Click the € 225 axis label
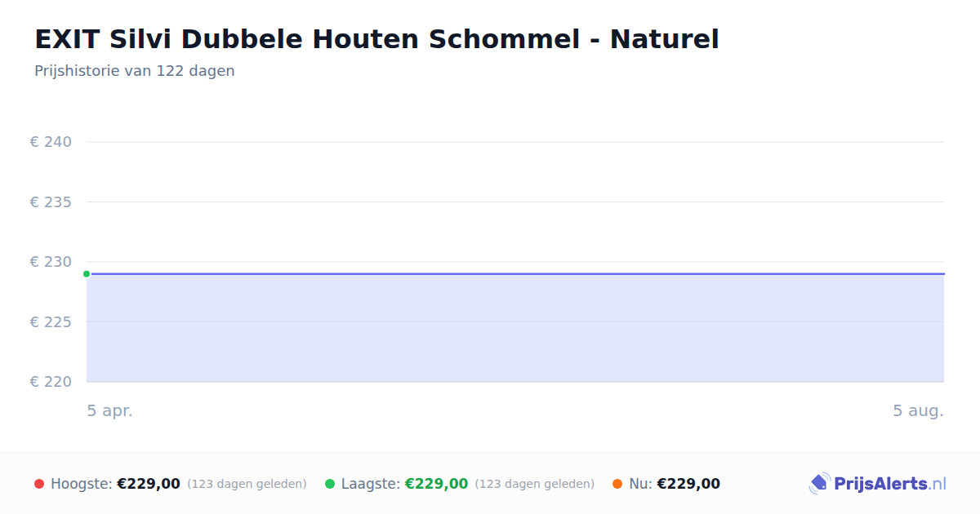Screen dimensions: 980x514 [x=51, y=322]
